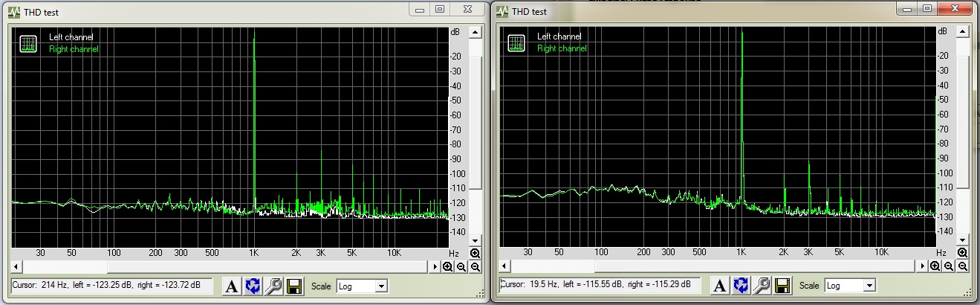Click the left THD test window title icon
The width and height of the screenshot is (980, 305).
tap(15, 12)
